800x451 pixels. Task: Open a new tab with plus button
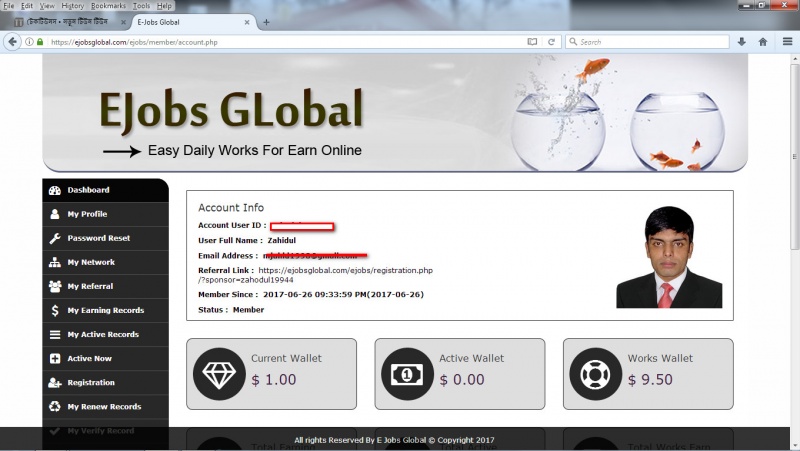[266, 22]
